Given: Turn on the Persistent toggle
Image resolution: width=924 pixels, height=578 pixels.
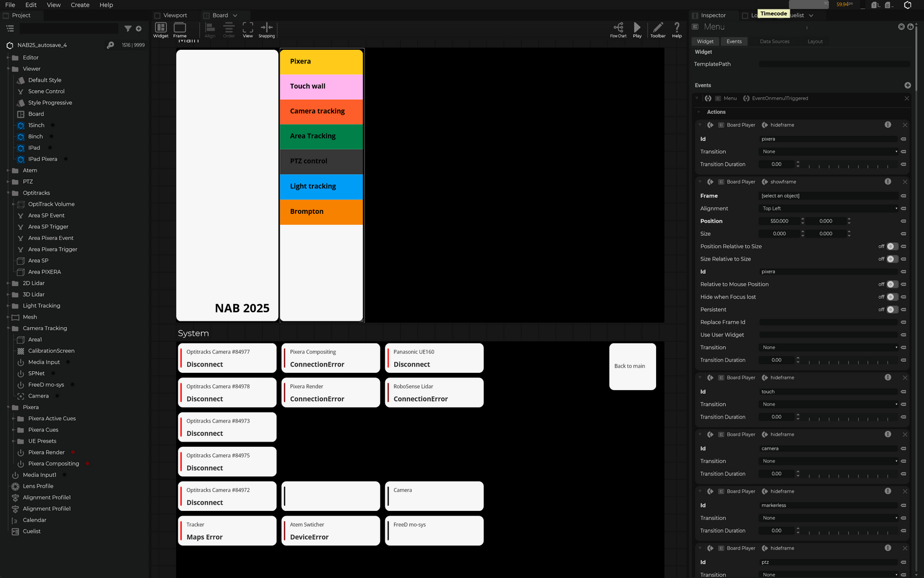Looking at the screenshot, I should point(892,310).
